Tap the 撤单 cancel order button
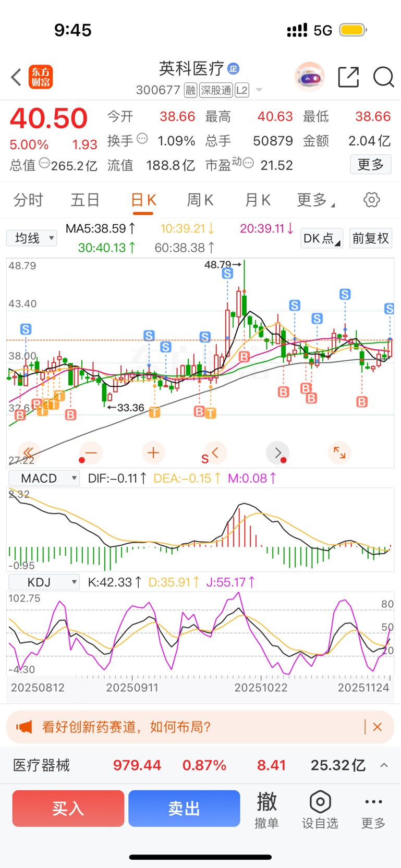This screenshot has width=401, height=868. (x=266, y=810)
